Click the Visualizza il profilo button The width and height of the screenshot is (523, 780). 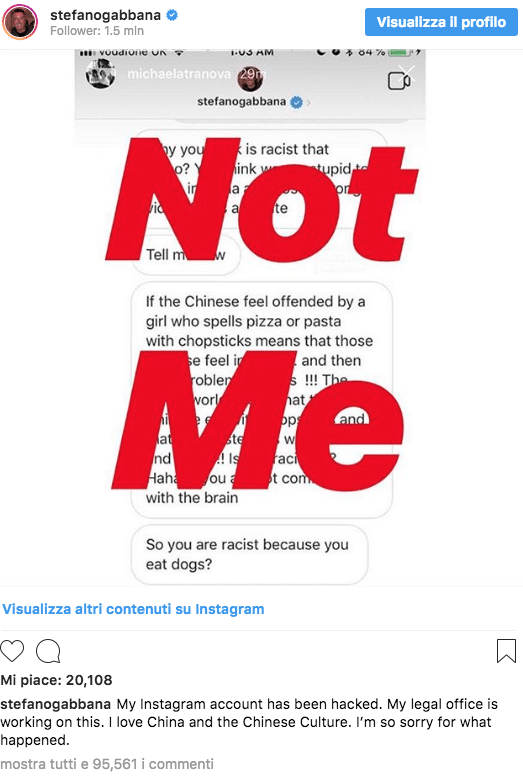point(441,22)
